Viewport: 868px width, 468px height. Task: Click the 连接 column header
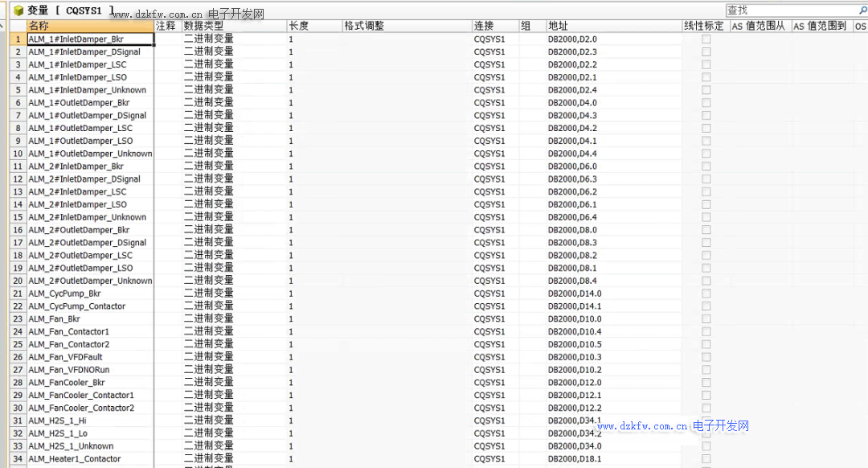[493, 26]
